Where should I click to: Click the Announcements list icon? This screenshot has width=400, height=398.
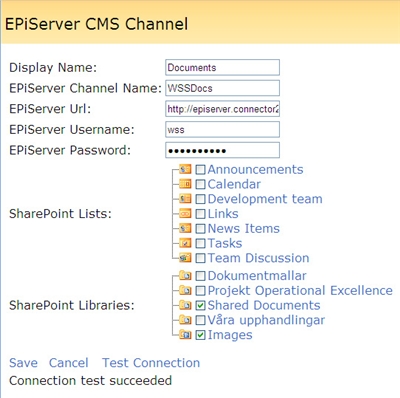(185, 169)
